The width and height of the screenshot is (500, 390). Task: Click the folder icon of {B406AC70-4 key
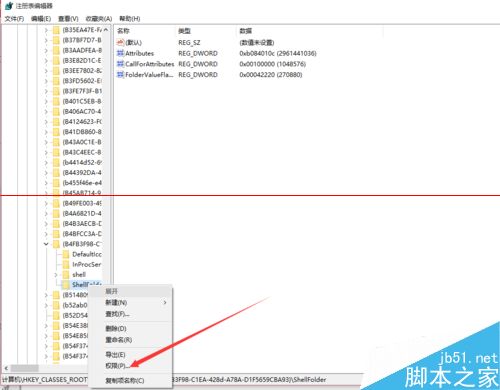tap(56, 111)
